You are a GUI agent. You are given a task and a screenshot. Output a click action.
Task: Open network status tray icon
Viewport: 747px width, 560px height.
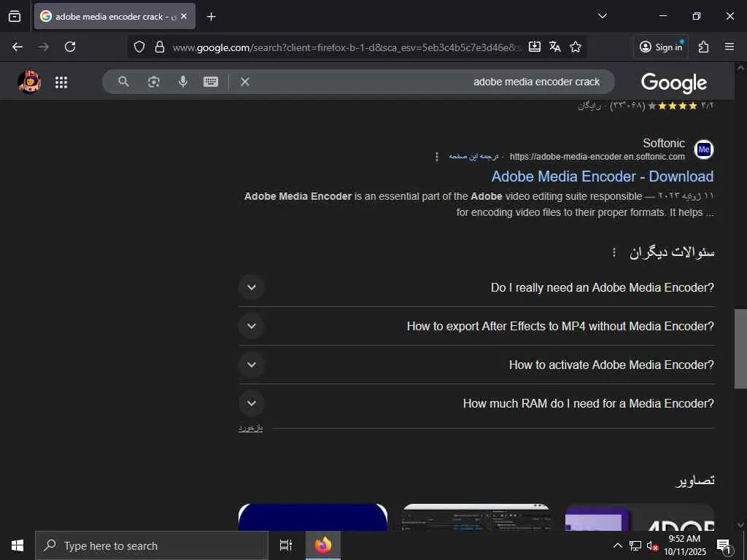point(635,545)
